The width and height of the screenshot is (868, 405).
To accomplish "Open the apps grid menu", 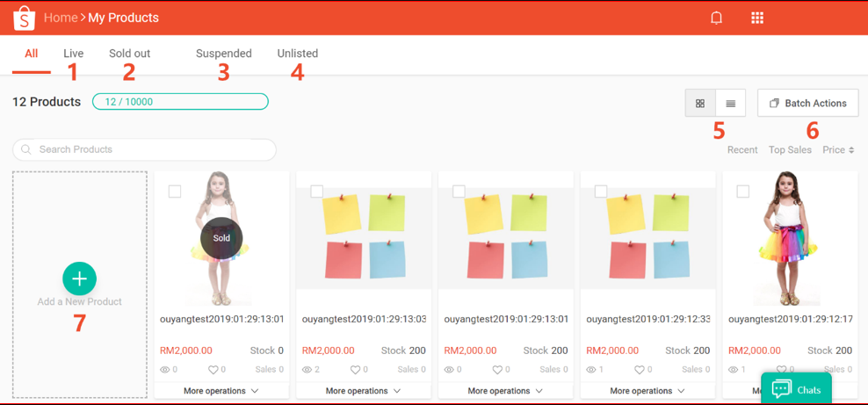I will pyautogui.click(x=757, y=18).
